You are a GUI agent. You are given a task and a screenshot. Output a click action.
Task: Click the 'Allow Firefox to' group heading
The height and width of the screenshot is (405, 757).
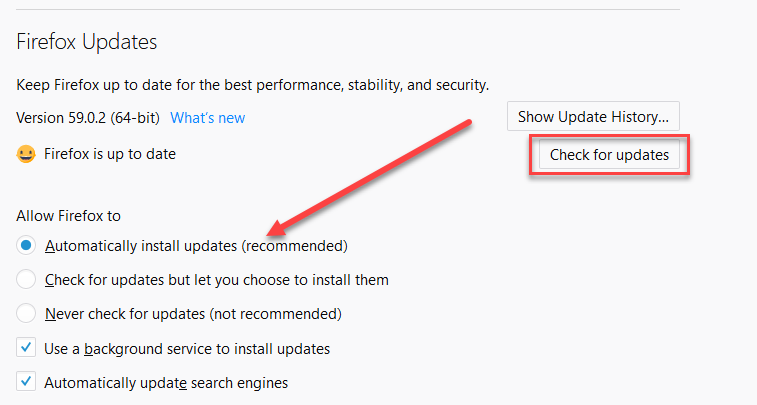pyautogui.click(x=69, y=216)
